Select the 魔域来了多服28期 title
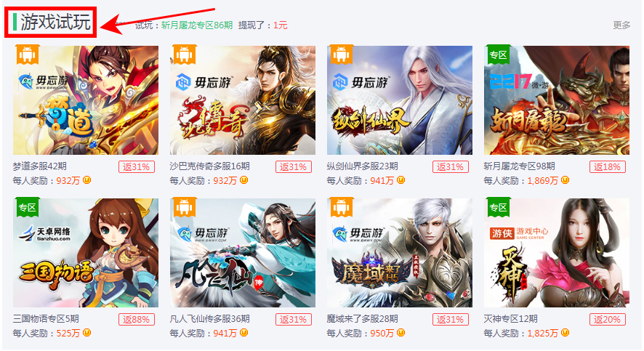 [362, 319]
